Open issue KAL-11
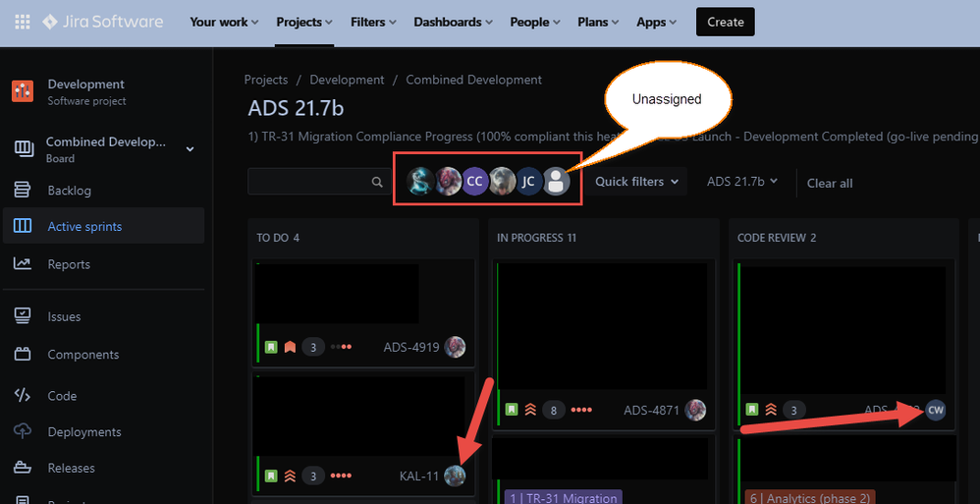Viewport: 980px width, 504px height. click(418, 476)
